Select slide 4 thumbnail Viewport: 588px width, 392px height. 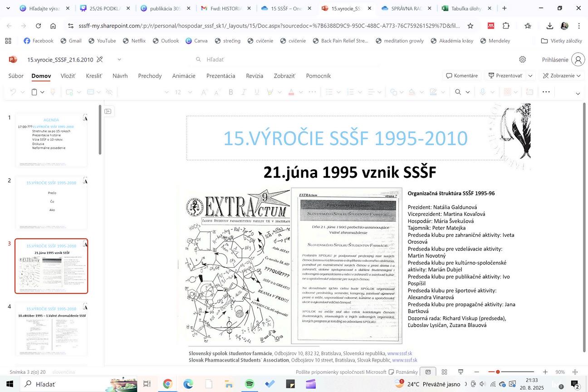coord(51,329)
